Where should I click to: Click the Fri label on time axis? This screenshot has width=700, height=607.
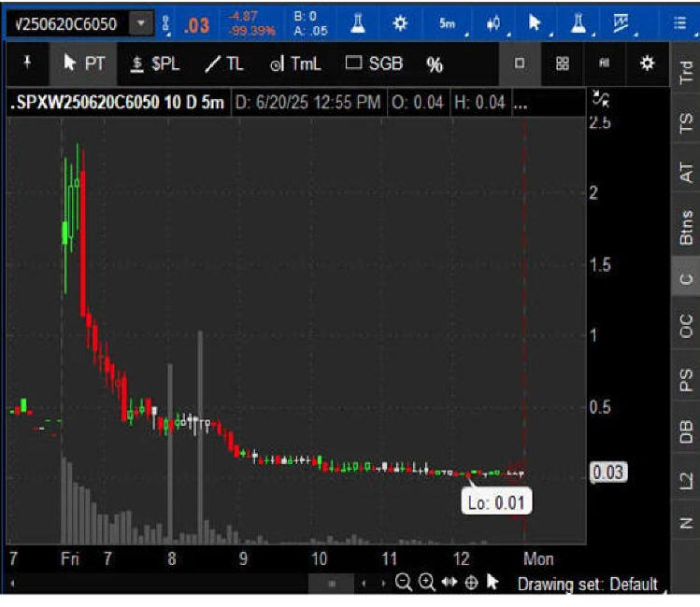pos(70,558)
